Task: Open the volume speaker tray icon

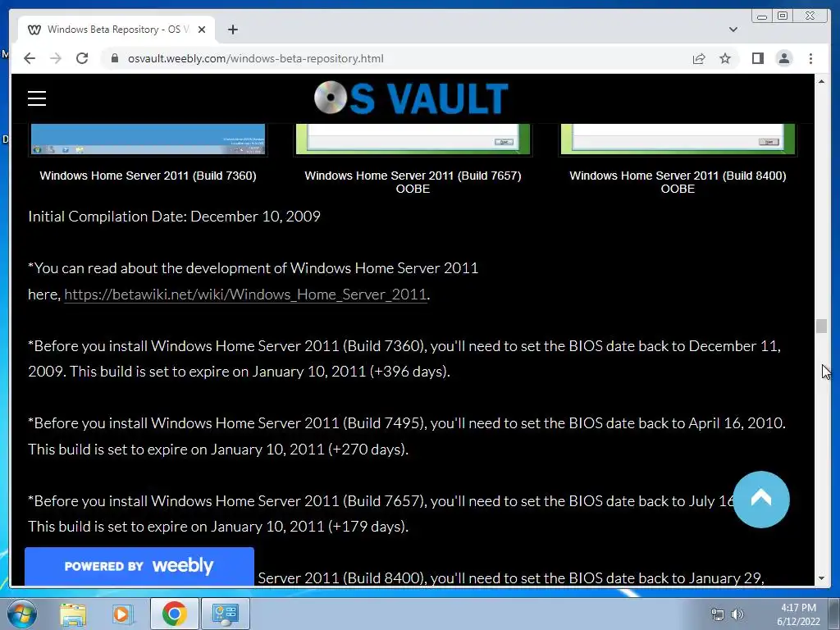Action: point(737,614)
